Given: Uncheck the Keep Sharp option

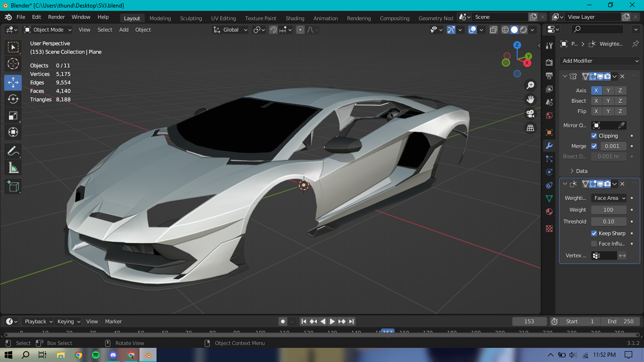Looking at the screenshot, I should coord(594,233).
